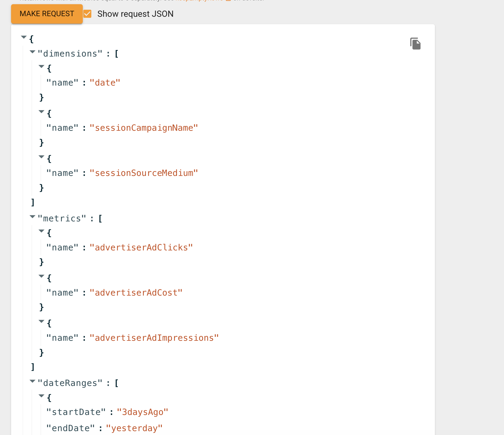Collapse the sessionSourceMedium dimension object
The width and height of the screenshot is (504, 435).
(x=42, y=157)
